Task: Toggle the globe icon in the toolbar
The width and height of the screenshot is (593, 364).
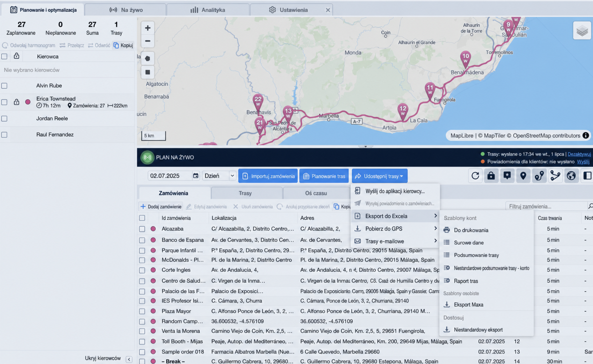Action: (571, 176)
